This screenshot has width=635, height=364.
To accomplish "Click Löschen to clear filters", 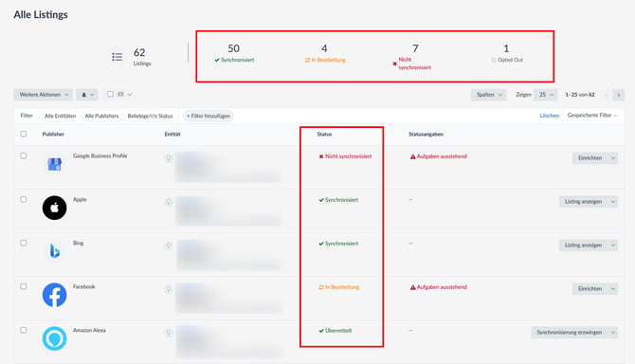I will coord(549,116).
